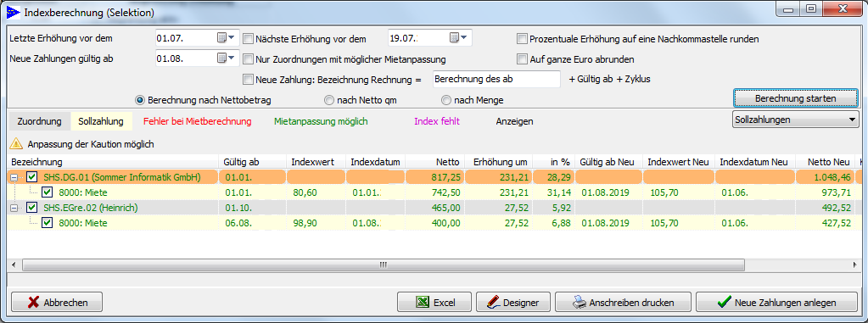Sort by Indexwert Neu column header
Viewport: 868px width, 323px height.
point(679,162)
